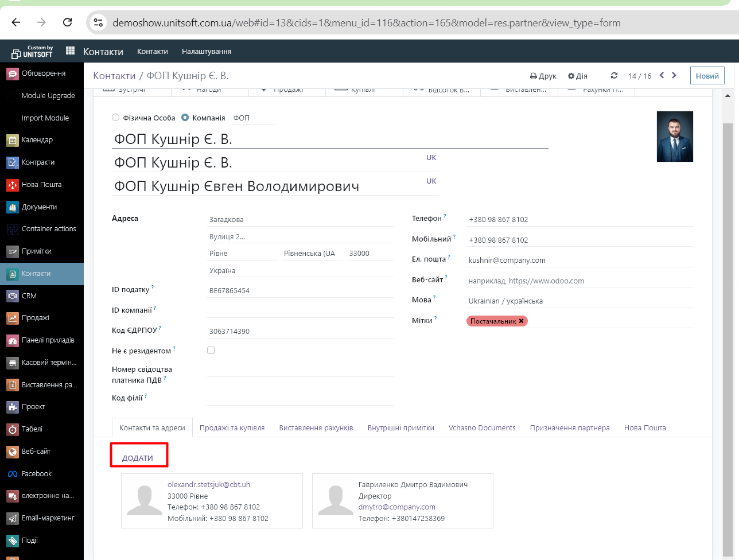Switch to Виставлення рахунків tab

click(x=316, y=427)
